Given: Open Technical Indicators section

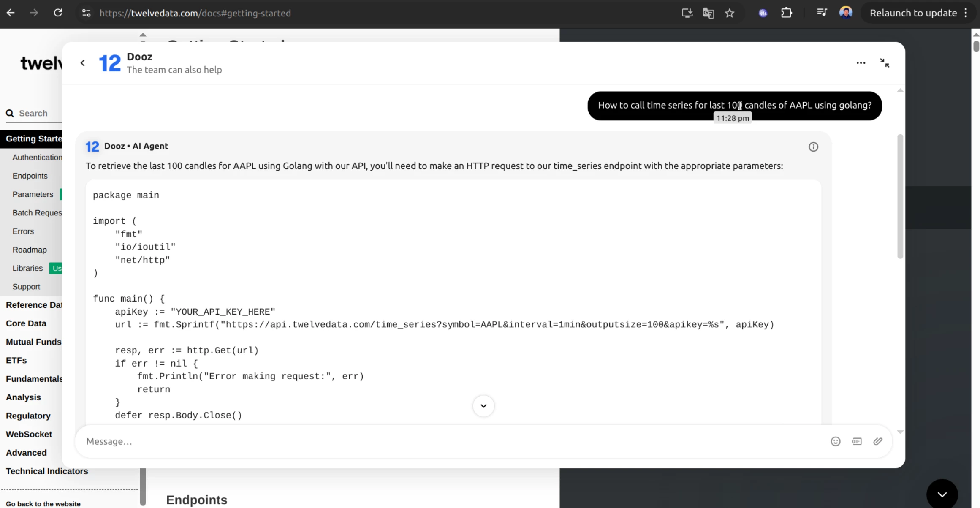Looking at the screenshot, I should click(x=47, y=471).
